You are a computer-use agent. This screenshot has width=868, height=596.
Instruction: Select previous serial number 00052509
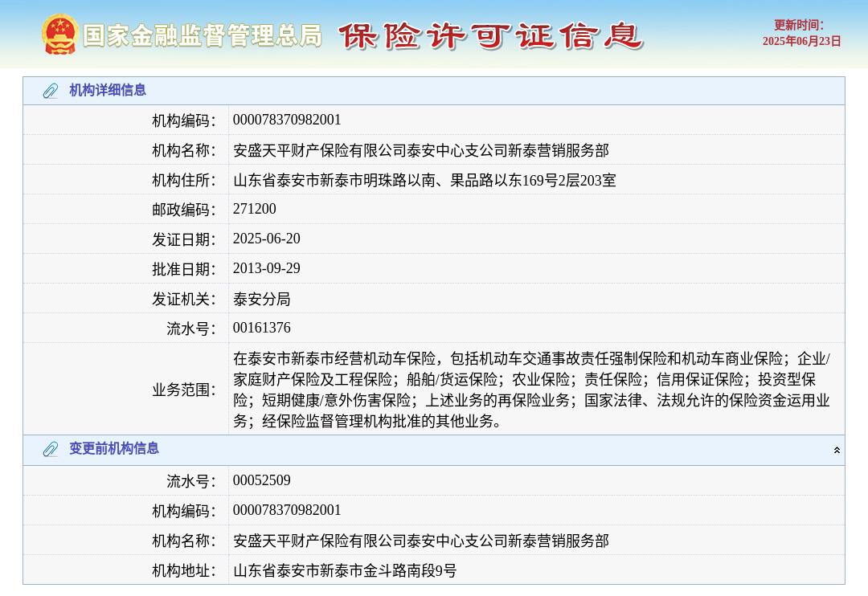[x=261, y=481]
